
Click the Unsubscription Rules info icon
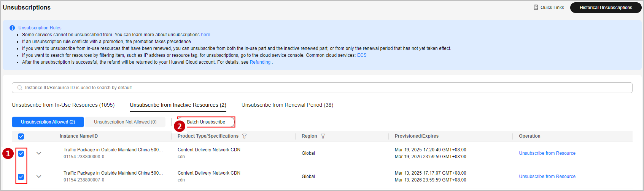[x=12, y=28]
